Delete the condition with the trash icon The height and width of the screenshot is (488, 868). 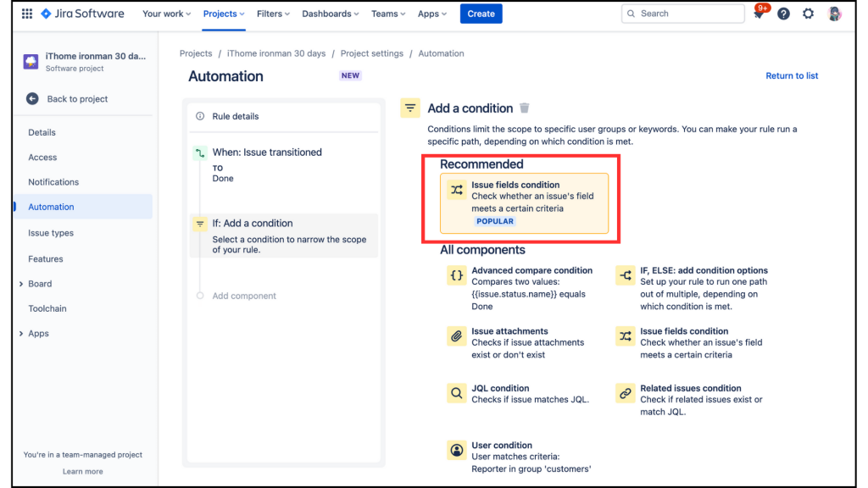524,108
